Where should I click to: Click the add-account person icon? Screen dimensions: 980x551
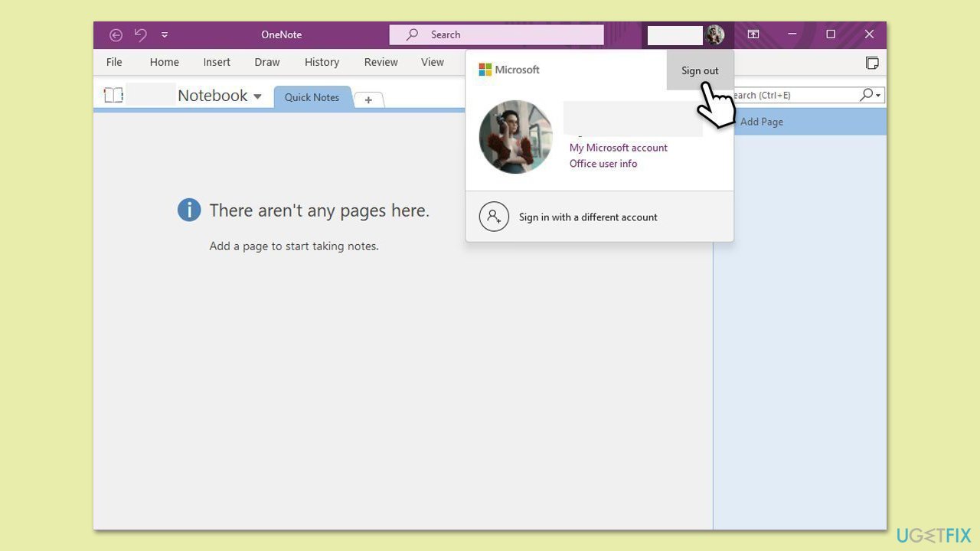494,217
